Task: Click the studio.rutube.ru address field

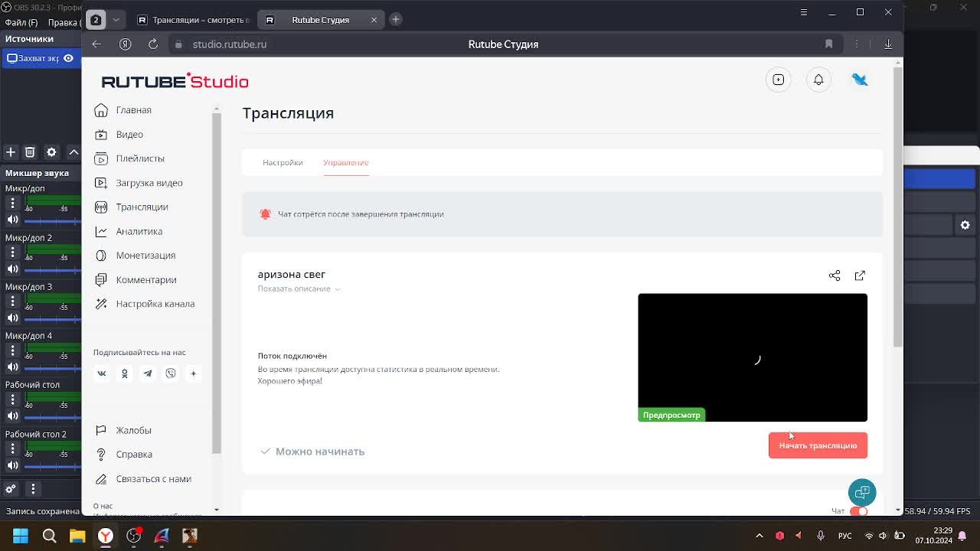Action: 230,44
